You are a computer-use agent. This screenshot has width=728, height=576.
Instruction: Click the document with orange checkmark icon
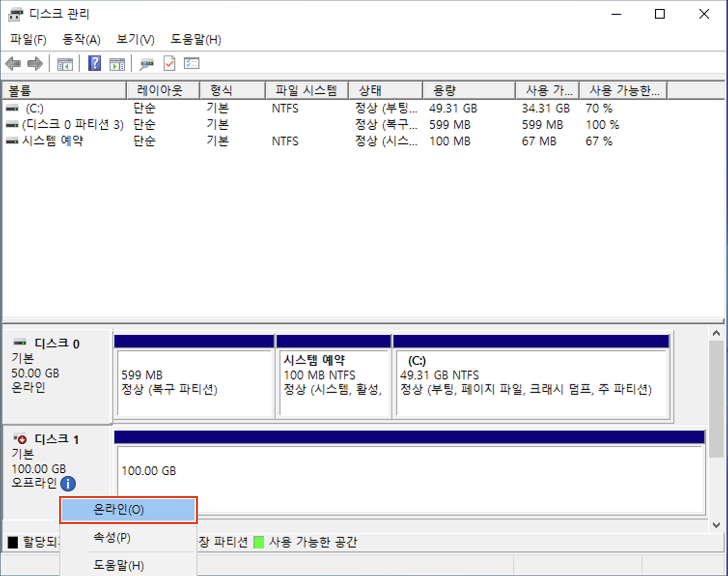tap(169, 63)
